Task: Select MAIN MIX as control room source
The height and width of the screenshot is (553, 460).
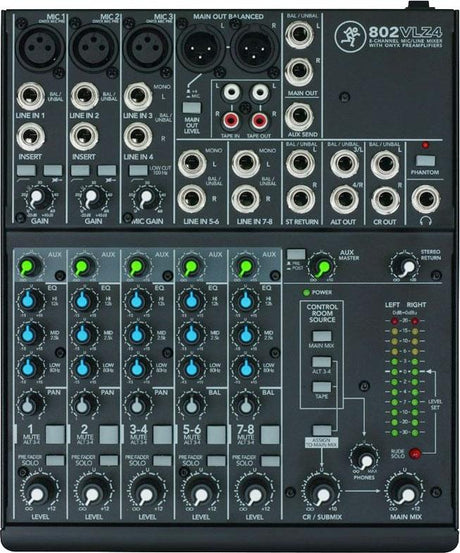Action: pyautogui.click(x=322, y=336)
